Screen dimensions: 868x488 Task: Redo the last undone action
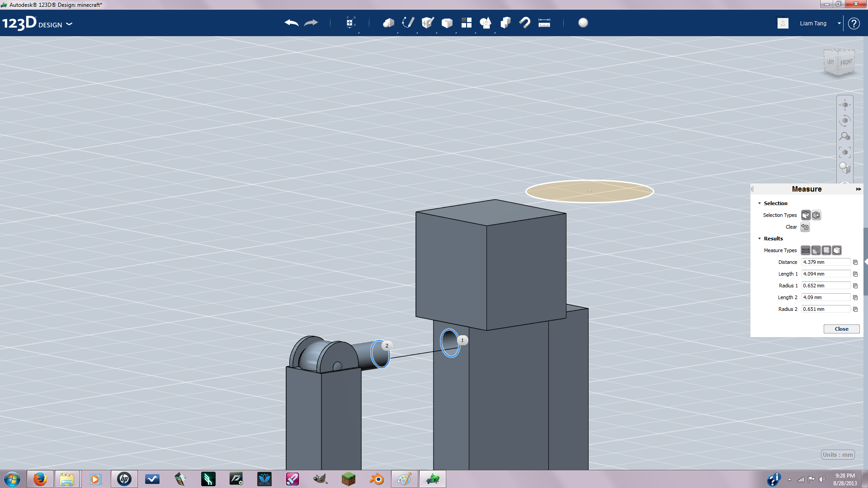[x=311, y=23]
